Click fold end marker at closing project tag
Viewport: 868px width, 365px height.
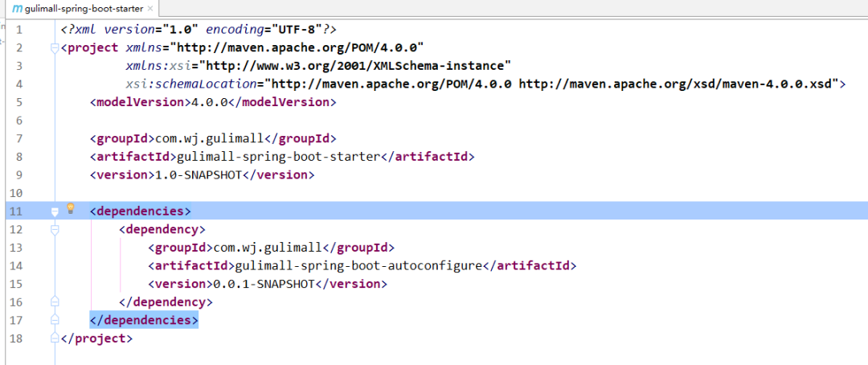point(55,338)
